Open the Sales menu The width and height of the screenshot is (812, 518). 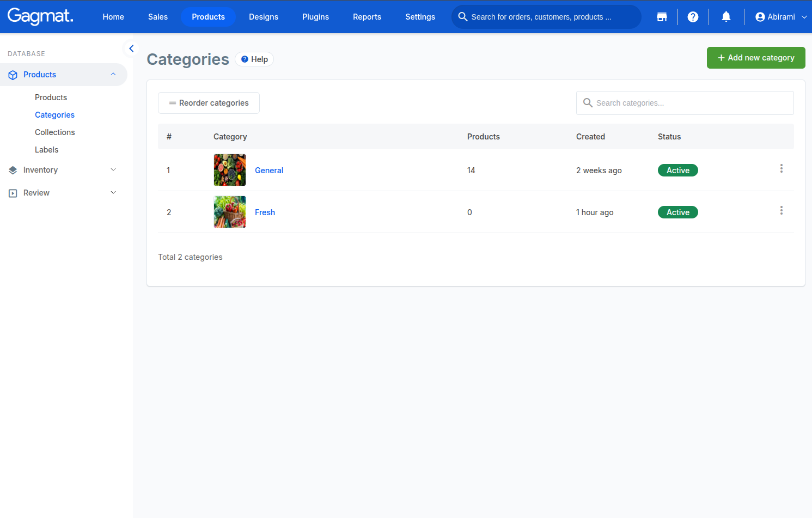[x=158, y=17]
